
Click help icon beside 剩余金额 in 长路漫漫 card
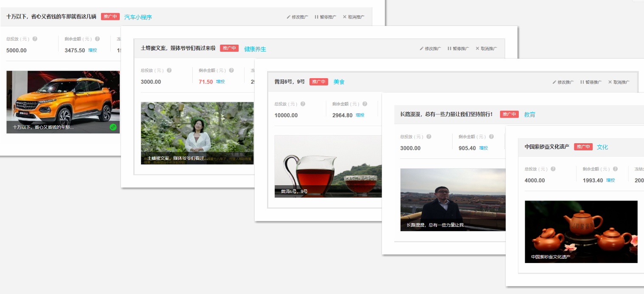pos(491,137)
